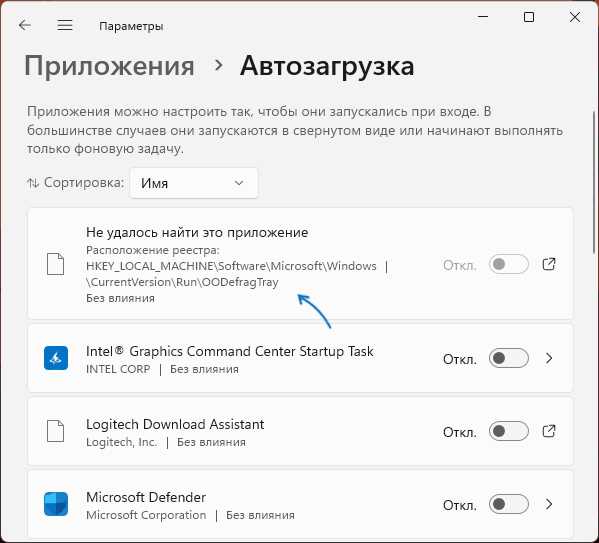Click blank file icon of the not-found app
The image size is (599, 543).
[55, 264]
